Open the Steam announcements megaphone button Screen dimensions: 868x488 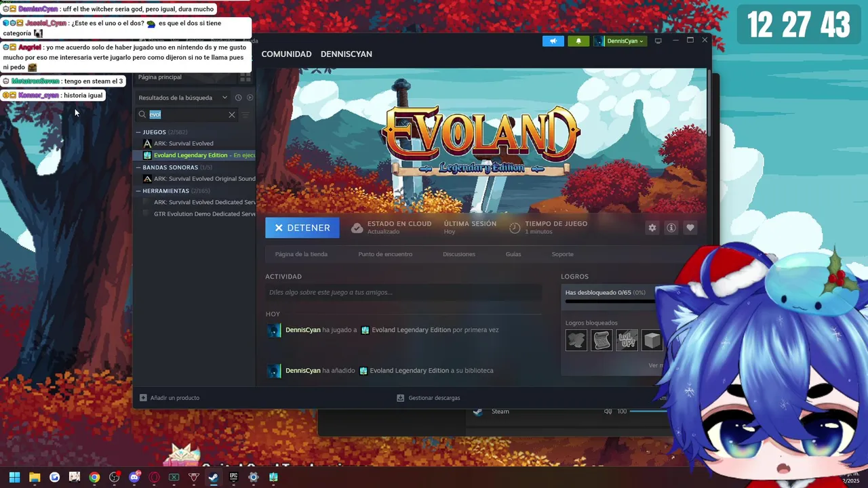point(553,41)
